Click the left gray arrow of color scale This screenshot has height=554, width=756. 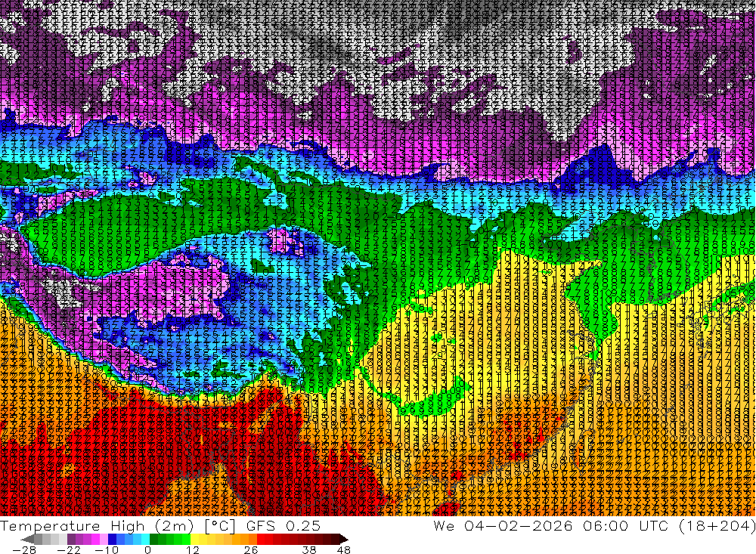pyautogui.click(x=27, y=539)
